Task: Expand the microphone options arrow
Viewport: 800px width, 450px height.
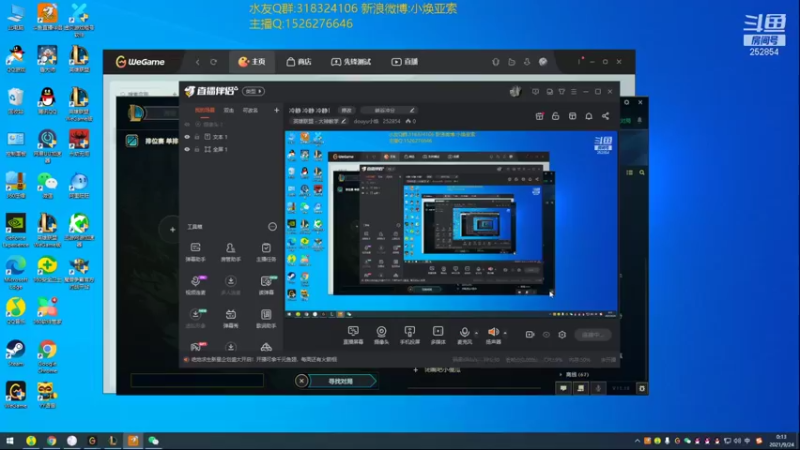Action: click(x=477, y=333)
